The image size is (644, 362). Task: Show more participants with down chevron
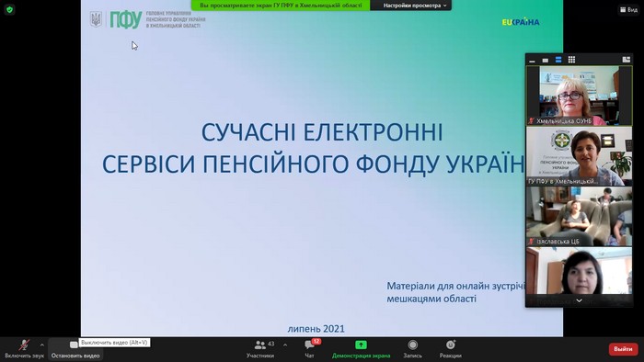[x=579, y=301]
